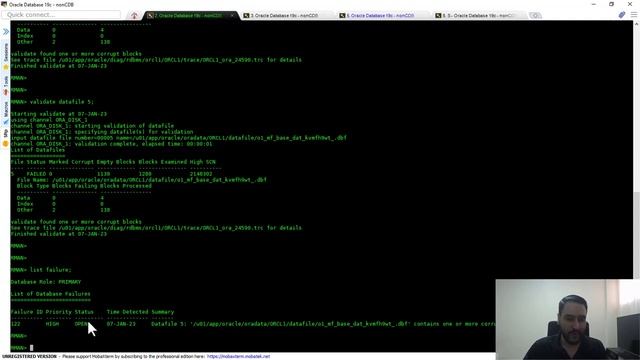Click the last RMAN prompt cursor line

pyautogui.click(x=22, y=348)
